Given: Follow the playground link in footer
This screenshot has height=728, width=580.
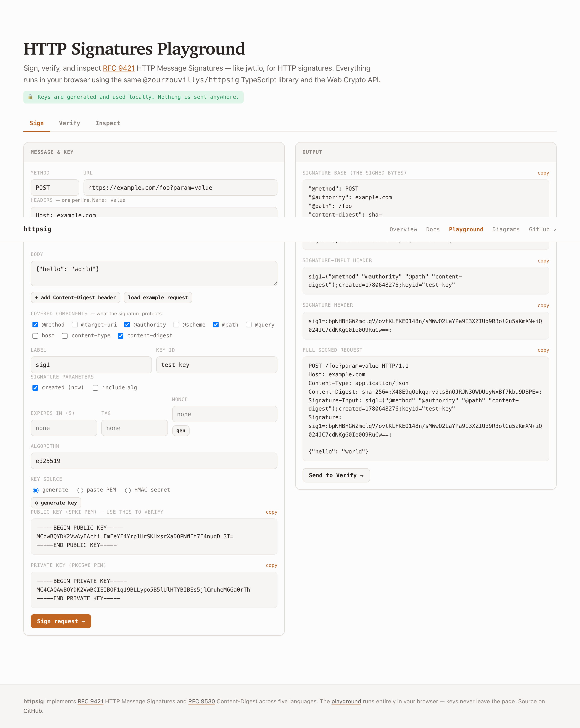Looking at the screenshot, I should pyautogui.click(x=346, y=701).
